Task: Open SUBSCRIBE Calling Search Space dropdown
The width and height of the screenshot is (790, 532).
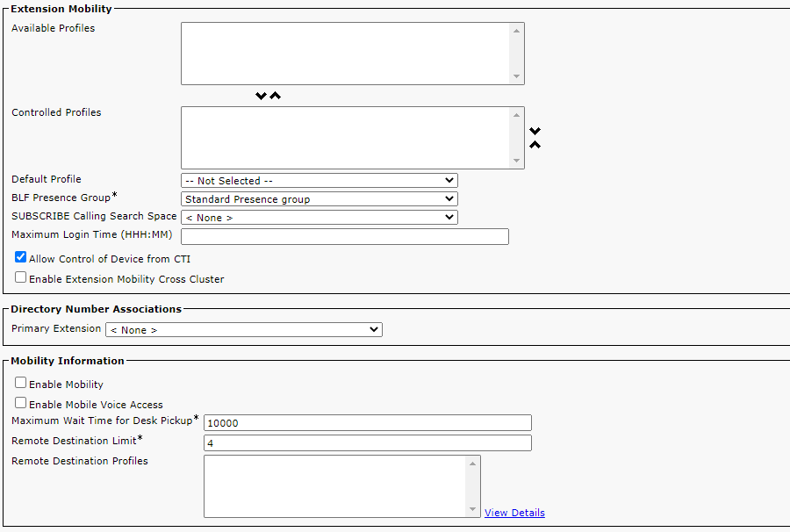Action: click(319, 217)
